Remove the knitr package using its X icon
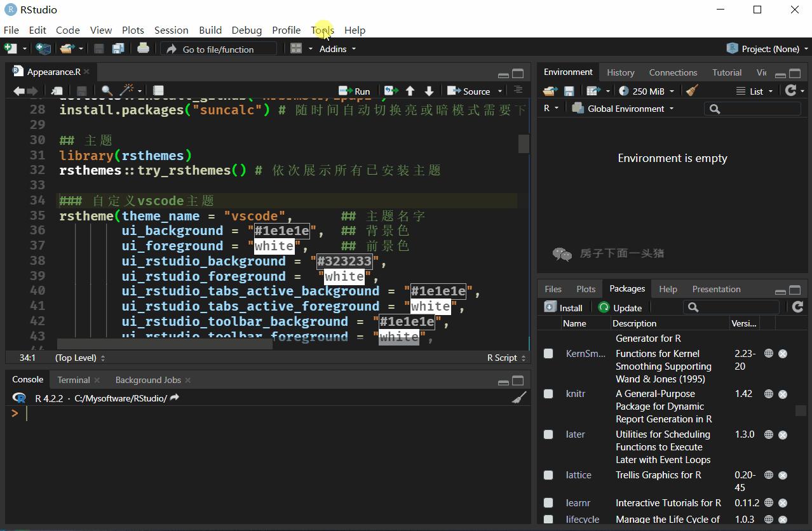 (x=783, y=394)
